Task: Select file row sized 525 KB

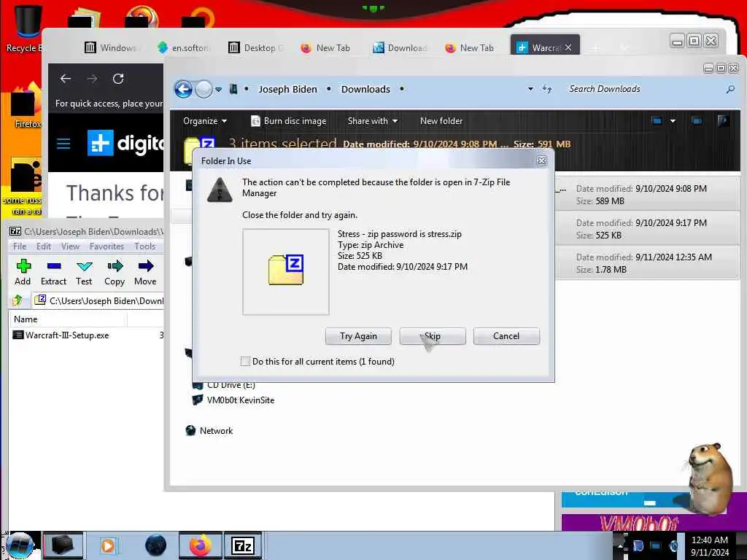Action: coord(648,228)
